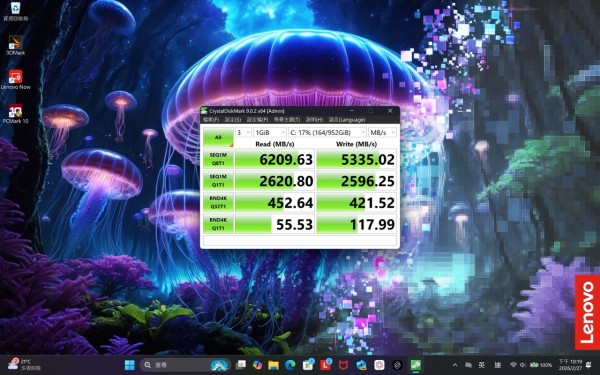Open the 佈景主題(T) Theme menu
Image resolution: width=600 pixels, height=375 pixels.
click(287, 120)
